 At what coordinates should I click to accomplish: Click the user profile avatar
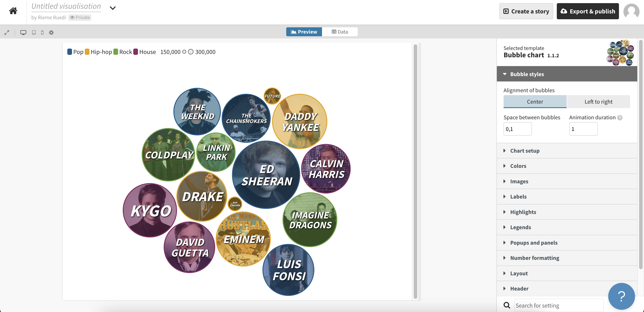[x=631, y=11]
